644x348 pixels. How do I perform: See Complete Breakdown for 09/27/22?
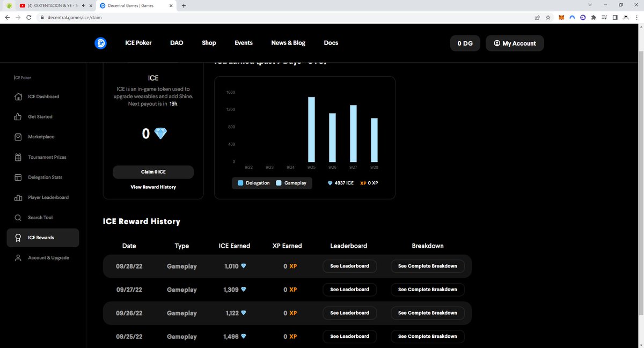click(428, 290)
